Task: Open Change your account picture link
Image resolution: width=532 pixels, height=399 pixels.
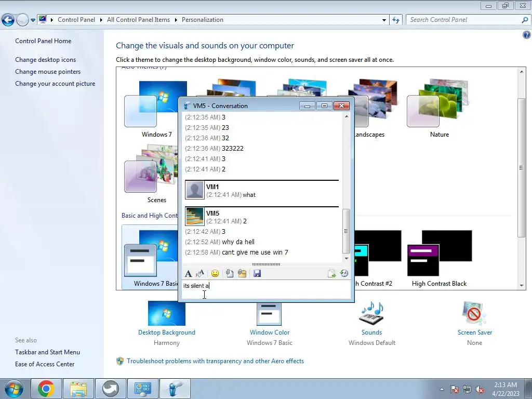Action: click(55, 84)
